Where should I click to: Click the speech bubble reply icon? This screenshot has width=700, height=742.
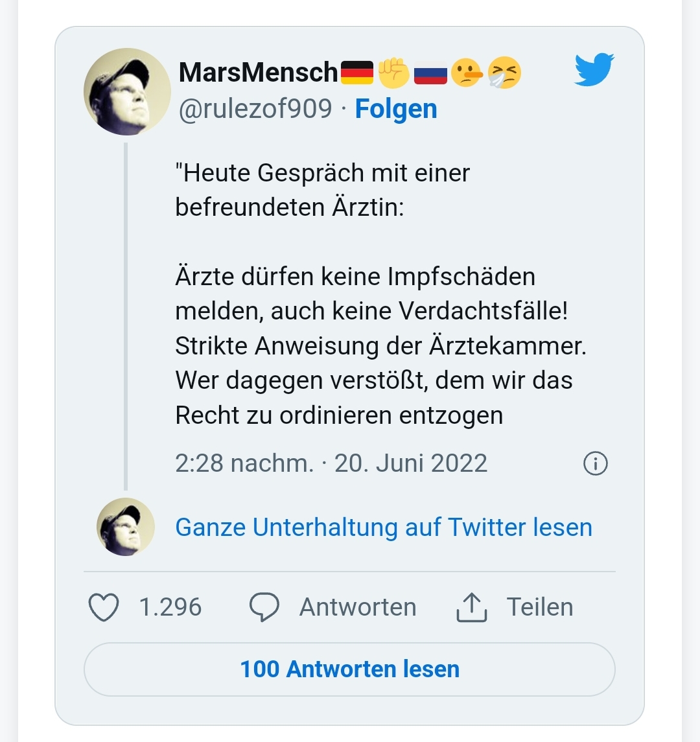pos(264,607)
